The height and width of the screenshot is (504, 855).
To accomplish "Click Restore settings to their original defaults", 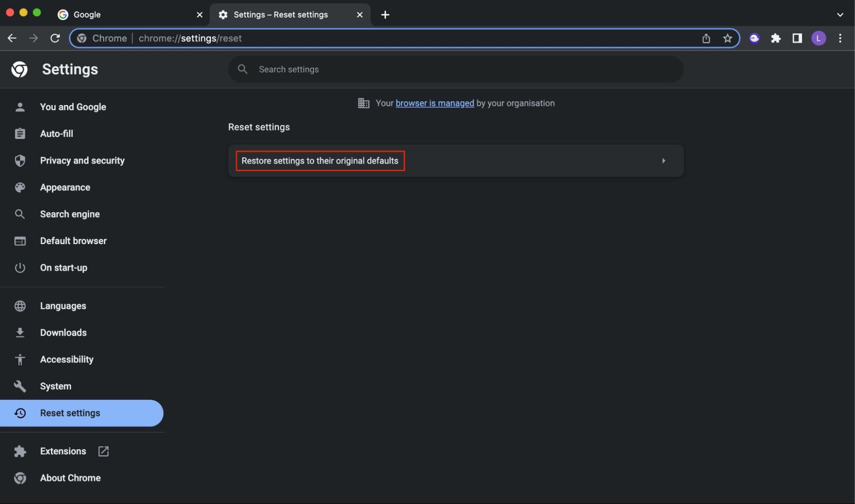I will coord(456,161).
